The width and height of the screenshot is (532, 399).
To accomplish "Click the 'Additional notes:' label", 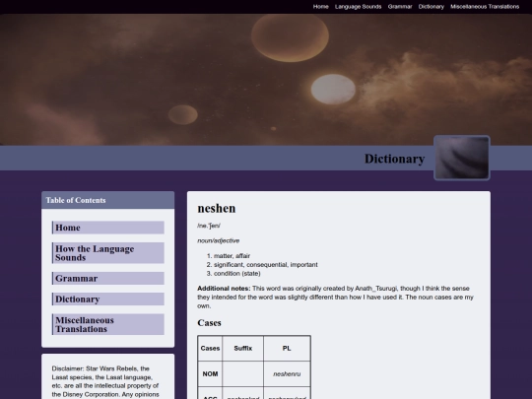I will 224,289.
